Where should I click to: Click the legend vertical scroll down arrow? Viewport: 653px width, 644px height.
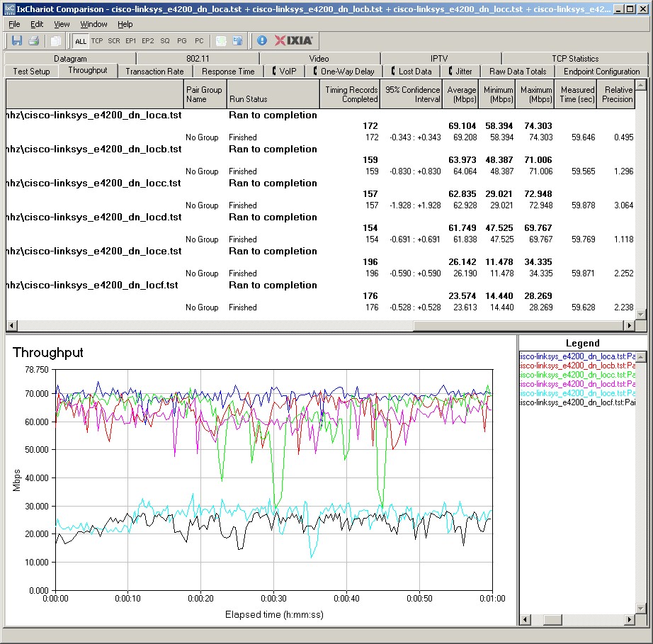pos(641,609)
